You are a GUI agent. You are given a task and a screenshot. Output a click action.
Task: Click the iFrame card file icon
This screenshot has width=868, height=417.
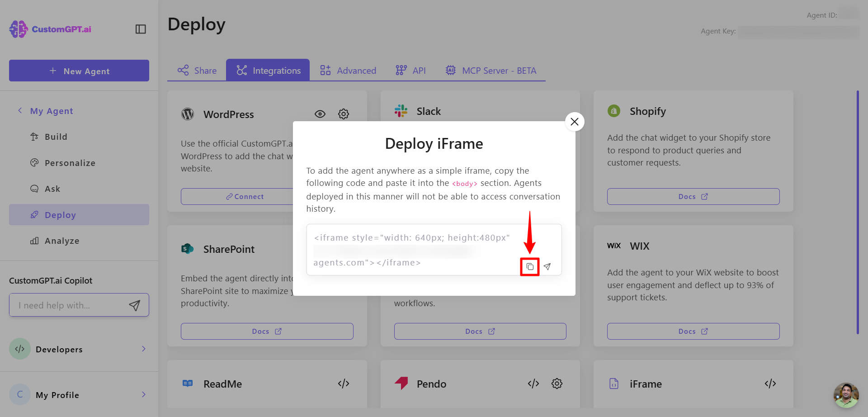pos(614,384)
